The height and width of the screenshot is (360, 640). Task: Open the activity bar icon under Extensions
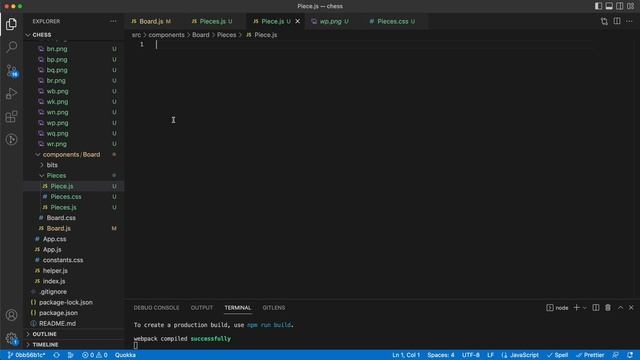point(11,140)
